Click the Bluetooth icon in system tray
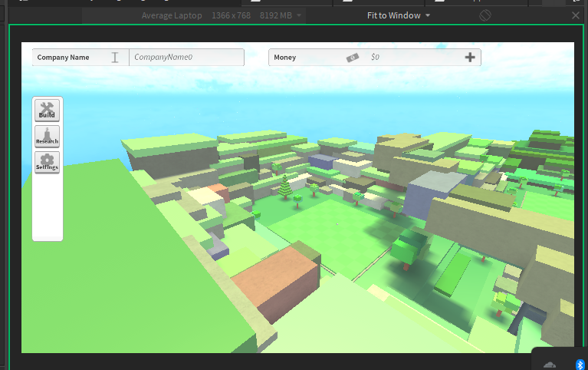The image size is (588, 370). (580, 365)
